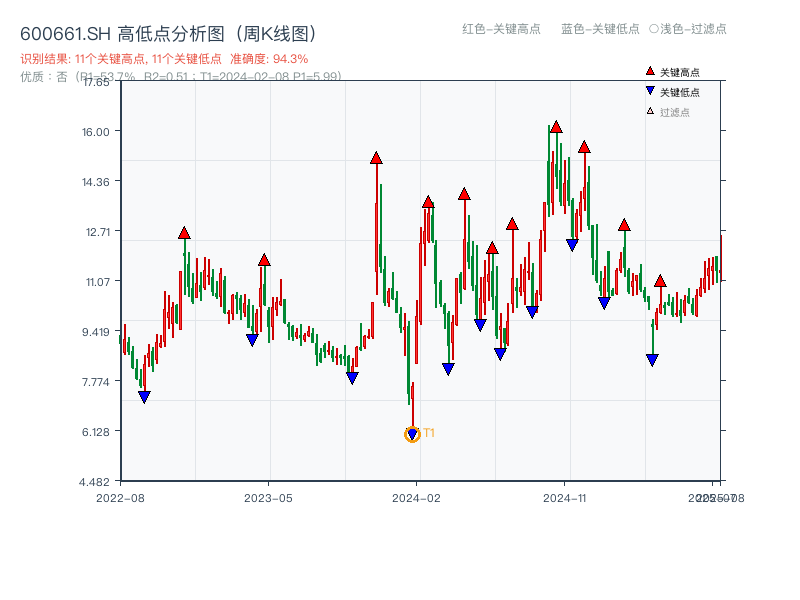
Task: Select the orange circled T1 marker
Action: coord(411,433)
